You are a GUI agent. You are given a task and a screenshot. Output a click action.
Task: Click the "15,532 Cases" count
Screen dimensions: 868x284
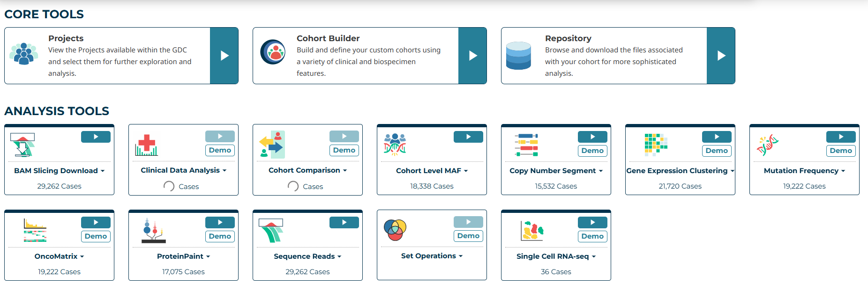tap(556, 186)
